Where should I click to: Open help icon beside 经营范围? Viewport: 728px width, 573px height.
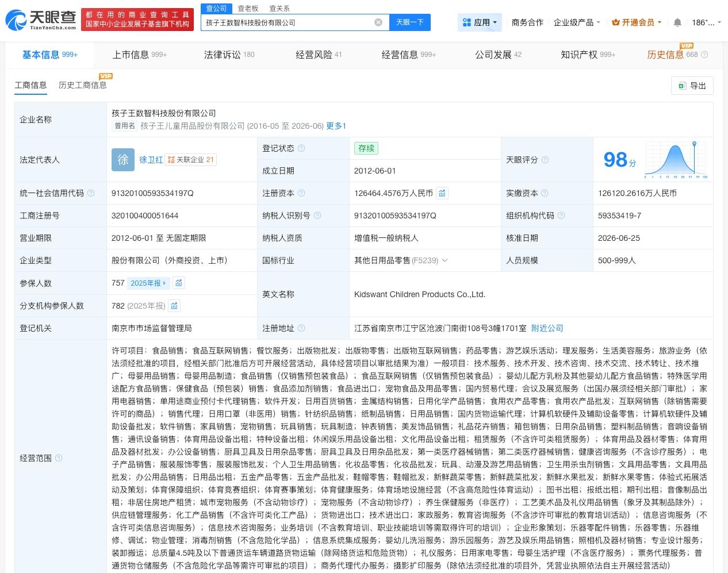coord(58,458)
